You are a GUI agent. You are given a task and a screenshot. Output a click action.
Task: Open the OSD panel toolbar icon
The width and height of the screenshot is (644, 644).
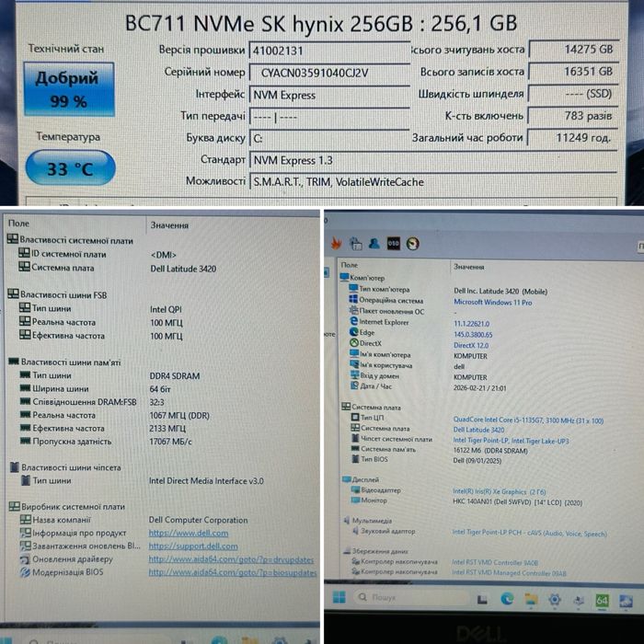pyautogui.click(x=394, y=243)
